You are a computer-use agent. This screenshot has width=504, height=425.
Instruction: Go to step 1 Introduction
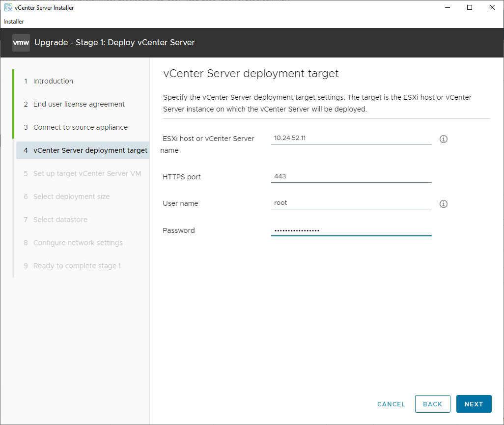tap(53, 81)
